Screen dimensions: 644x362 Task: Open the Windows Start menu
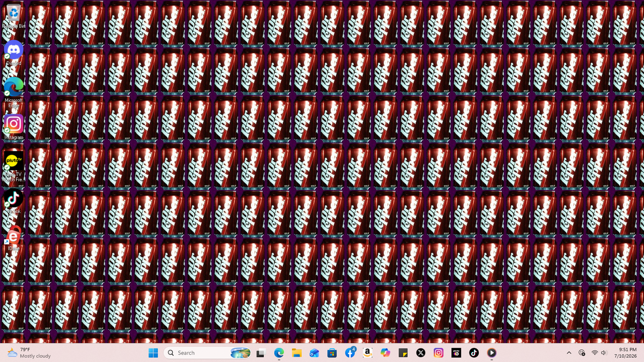click(x=153, y=353)
